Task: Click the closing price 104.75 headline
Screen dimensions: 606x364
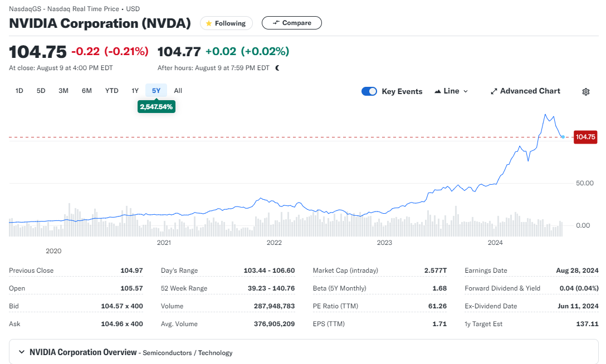Action: coord(38,52)
